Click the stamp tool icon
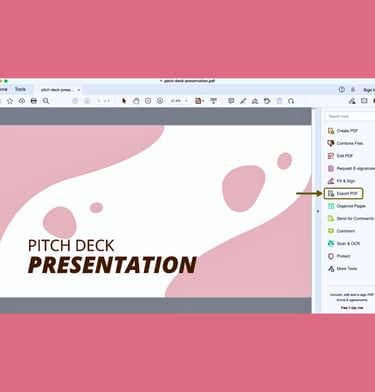Image resolution: width=375 pixels, height=392 pixels. tap(267, 101)
